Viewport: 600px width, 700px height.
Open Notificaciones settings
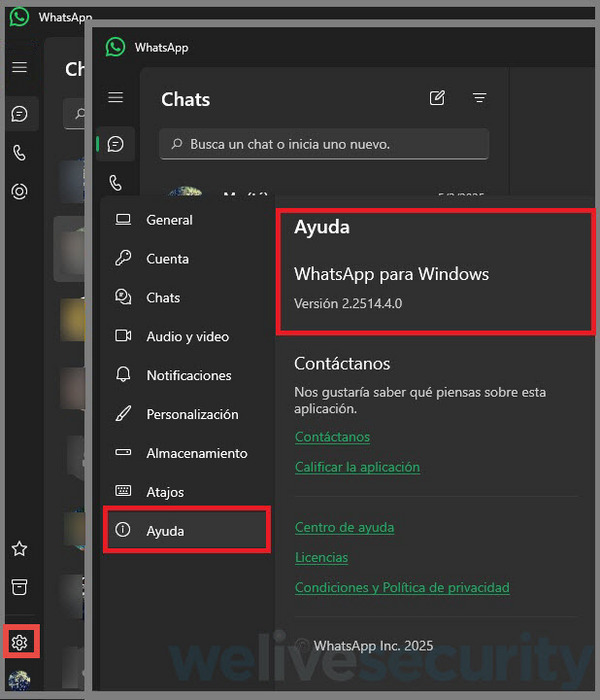[188, 376]
